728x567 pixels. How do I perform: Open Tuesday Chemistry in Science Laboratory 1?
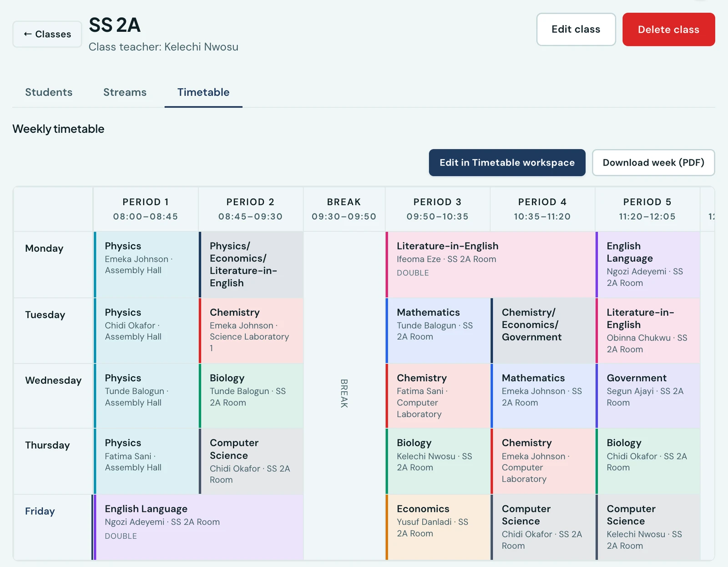tap(251, 330)
